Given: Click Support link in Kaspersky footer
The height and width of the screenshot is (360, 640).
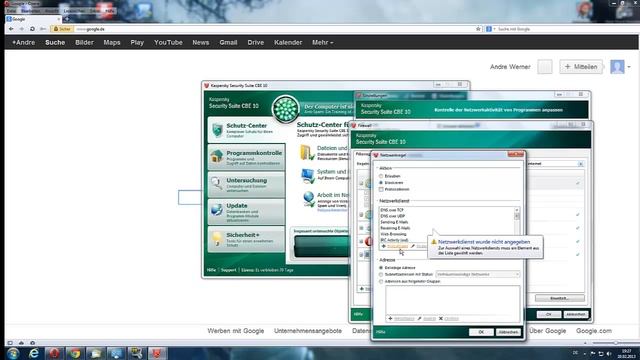Looking at the screenshot, I should (229, 270).
